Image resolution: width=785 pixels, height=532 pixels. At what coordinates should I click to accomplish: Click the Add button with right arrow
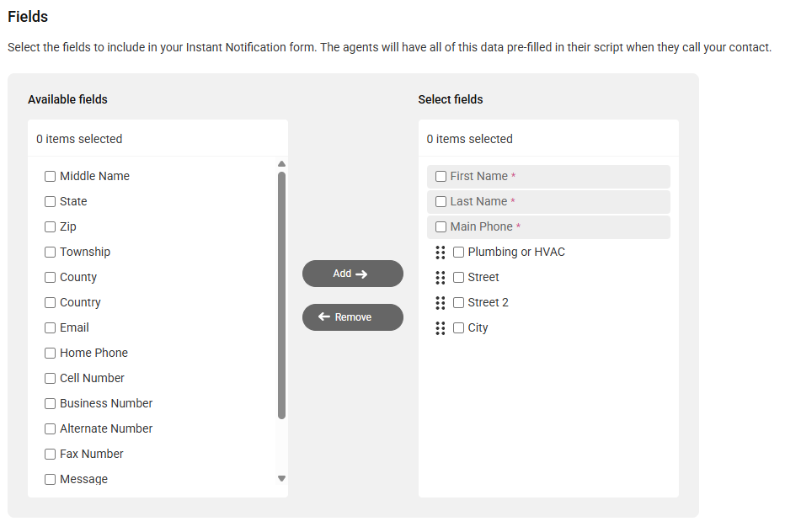[x=352, y=274]
